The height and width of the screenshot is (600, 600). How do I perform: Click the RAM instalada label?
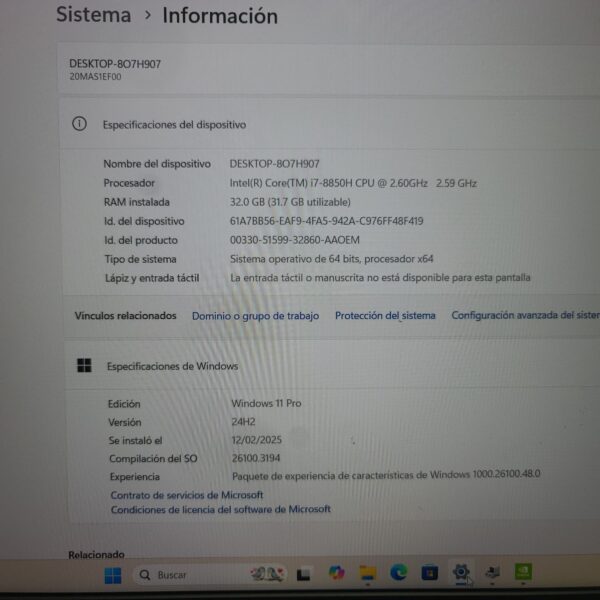[137, 202]
